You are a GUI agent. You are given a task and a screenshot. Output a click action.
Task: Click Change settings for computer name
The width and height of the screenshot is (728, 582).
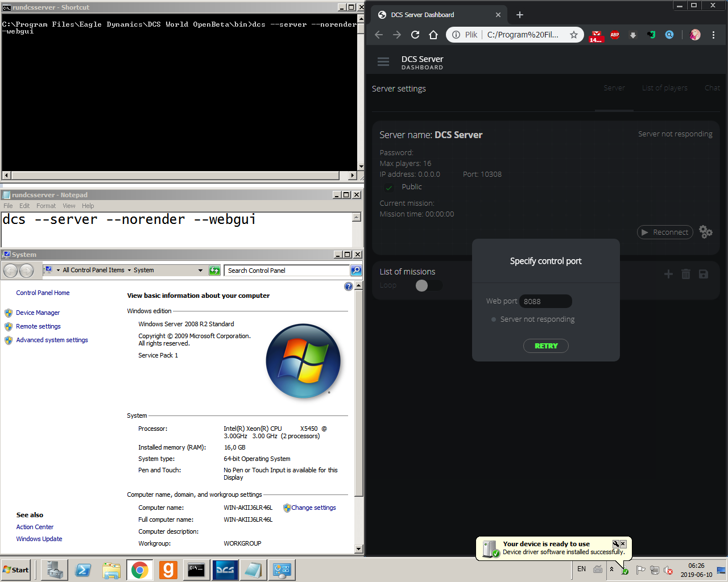[x=313, y=508]
